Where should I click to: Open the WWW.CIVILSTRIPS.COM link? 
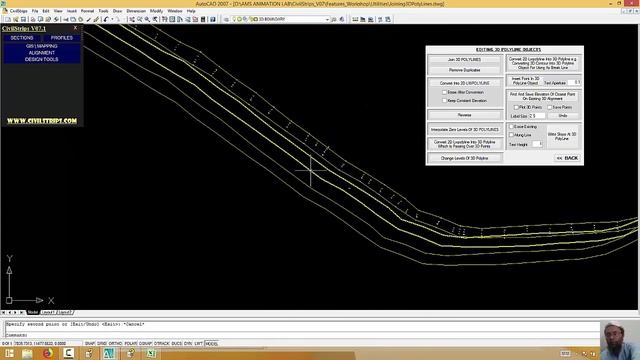point(42,121)
